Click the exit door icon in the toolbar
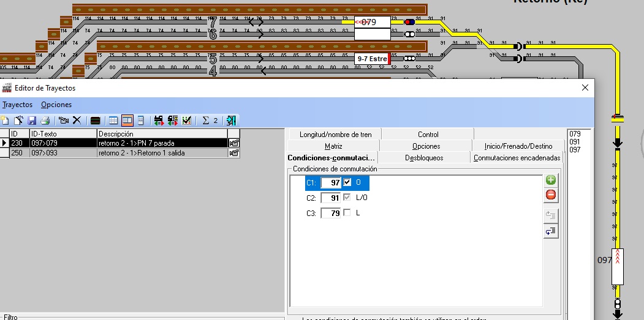 [x=231, y=120]
